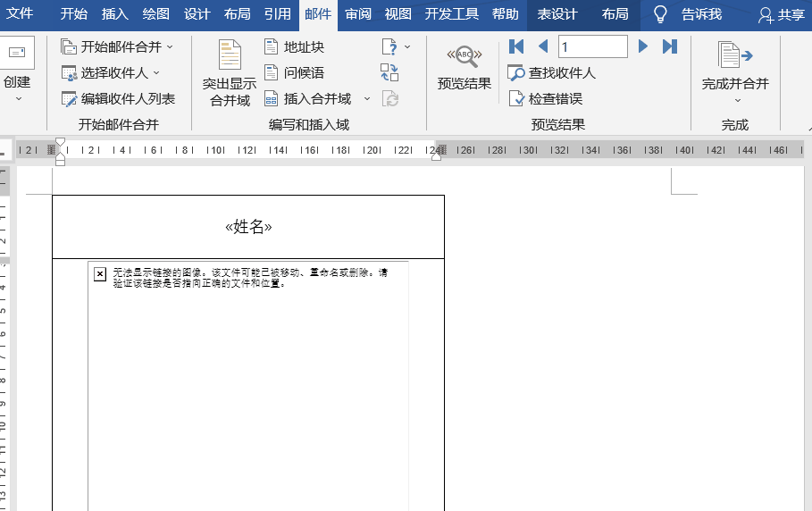This screenshot has height=511, width=812.
Task: Open the 帮助 ribbon tab
Action: click(506, 14)
